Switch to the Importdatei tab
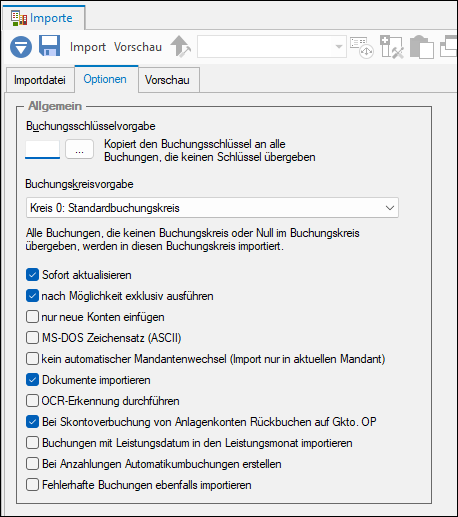The width and height of the screenshot is (458, 517). coord(40,80)
